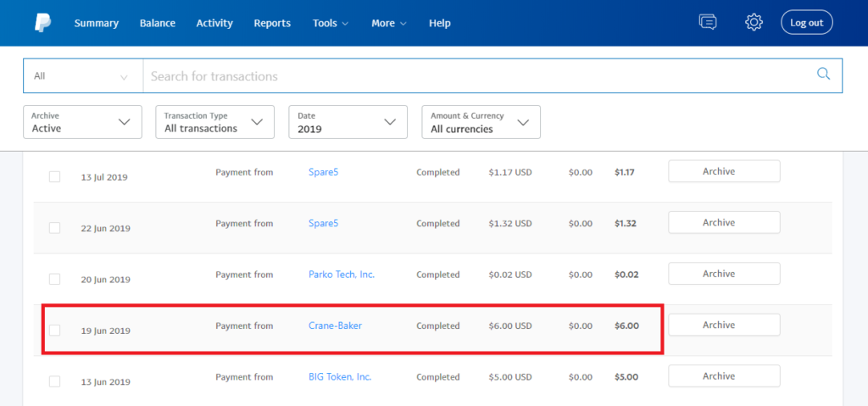Click the search magnifier icon
The width and height of the screenshot is (868, 406).
[824, 75]
